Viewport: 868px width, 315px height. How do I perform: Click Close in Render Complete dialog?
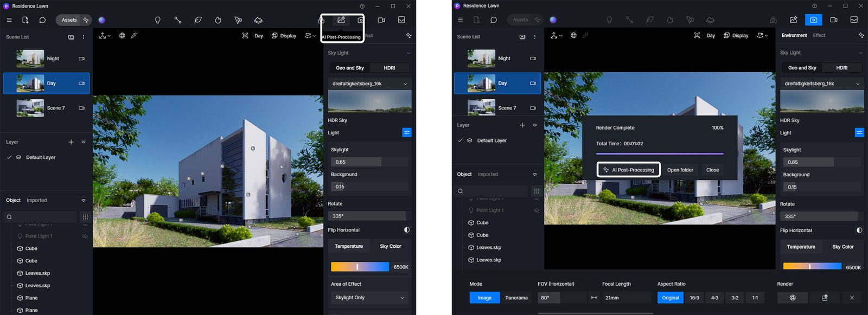tap(712, 170)
